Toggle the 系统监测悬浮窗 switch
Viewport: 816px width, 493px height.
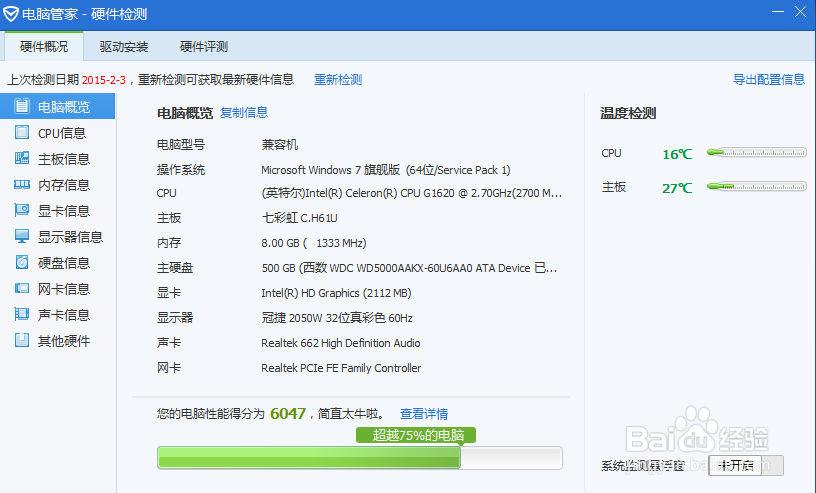click(x=746, y=465)
